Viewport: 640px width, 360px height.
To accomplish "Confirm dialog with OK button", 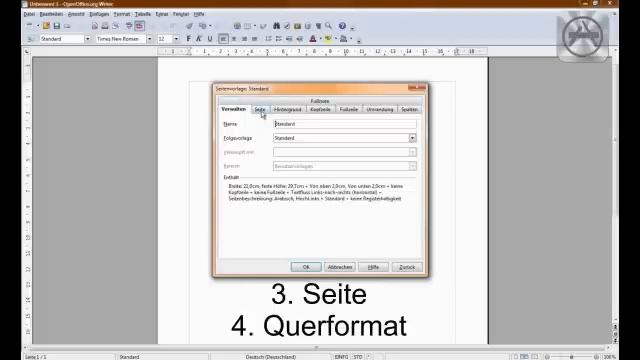I will (x=306, y=267).
